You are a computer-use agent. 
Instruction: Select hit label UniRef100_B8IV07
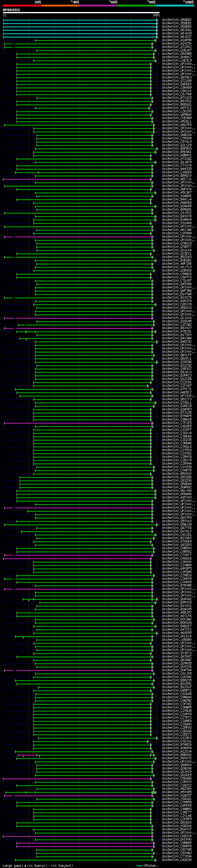pyautogui.click(x=177, y=328)
